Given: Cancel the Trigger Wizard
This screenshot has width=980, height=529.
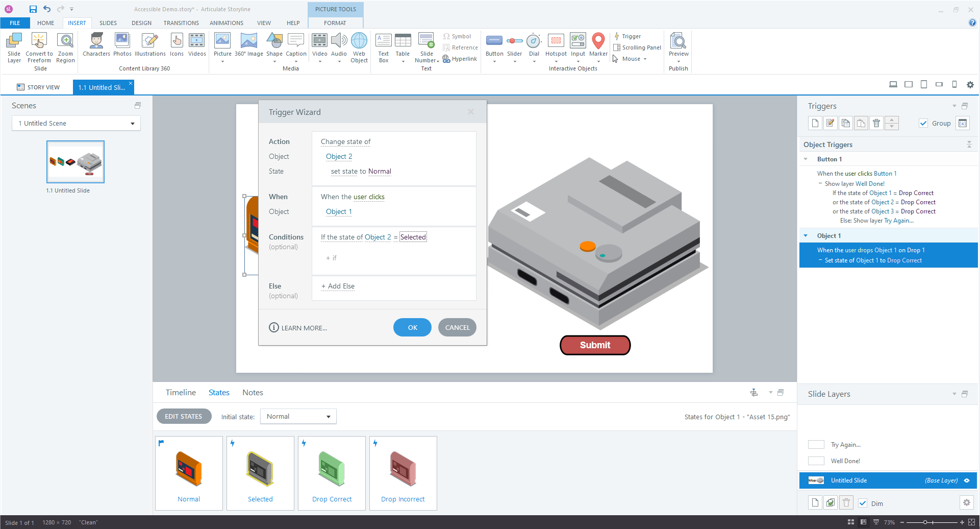Looking at the screenshot, I should tap(457, 327).
